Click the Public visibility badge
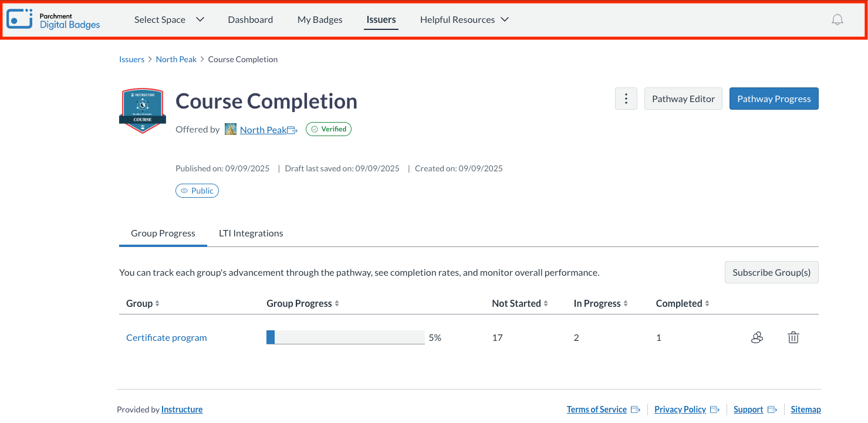The height and width of the screenshot is (423, 868). pyautogui.click(x=197, y=190)
